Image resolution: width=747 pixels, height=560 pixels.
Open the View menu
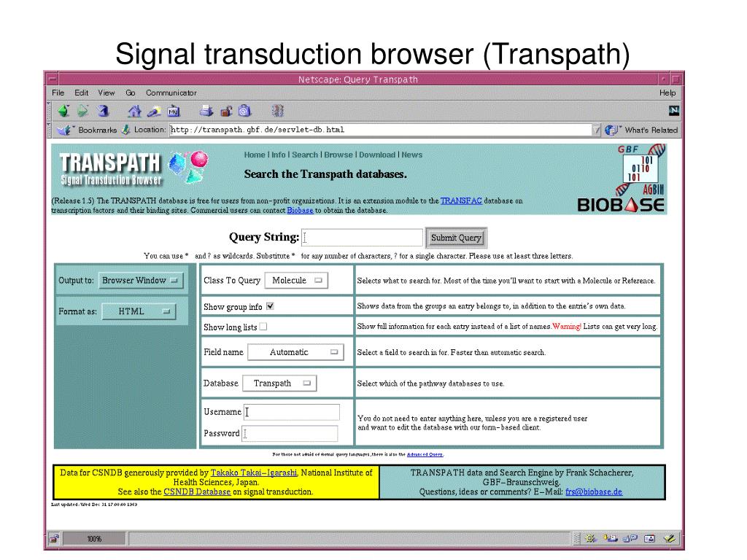107,93
